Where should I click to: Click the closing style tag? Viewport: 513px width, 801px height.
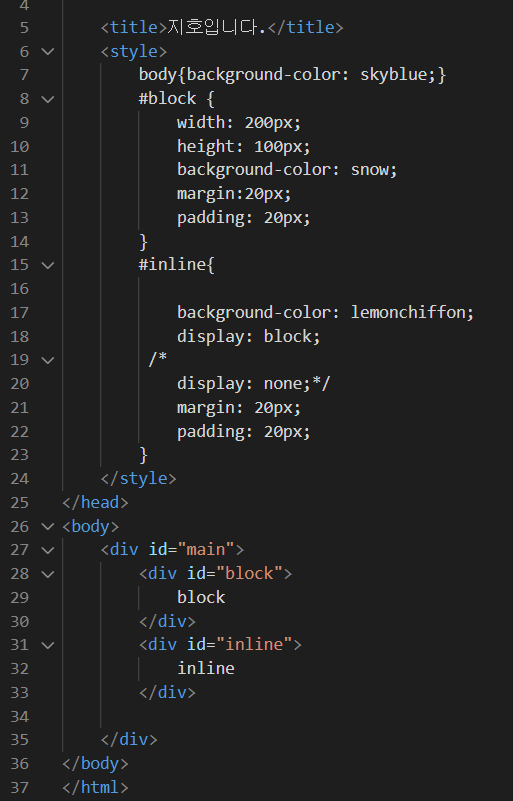[138, 479]
